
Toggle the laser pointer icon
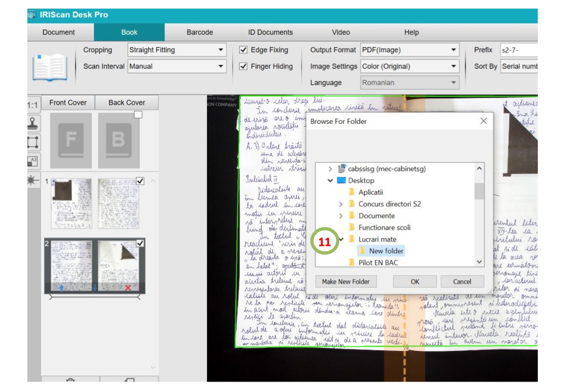point(33,180)
